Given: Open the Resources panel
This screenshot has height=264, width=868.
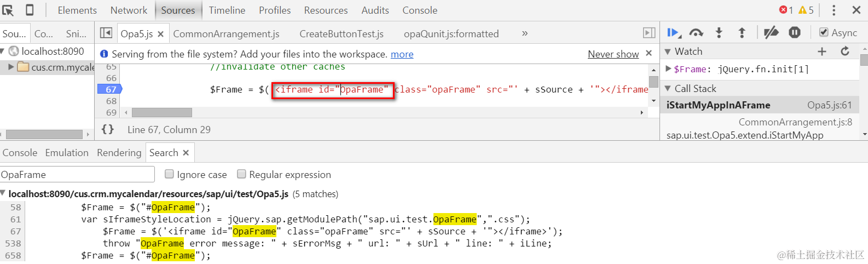Looking at the screenshot, I should [326, 10].
